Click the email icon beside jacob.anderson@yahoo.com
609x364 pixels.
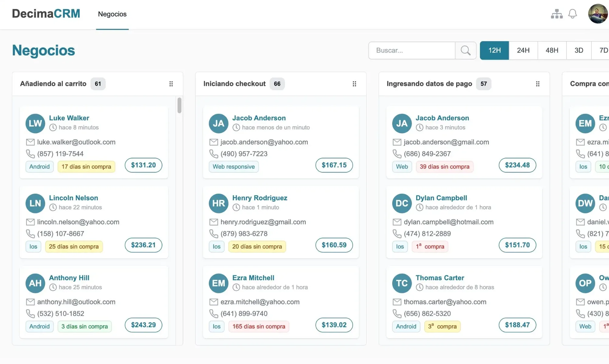[x=213, y=142]
